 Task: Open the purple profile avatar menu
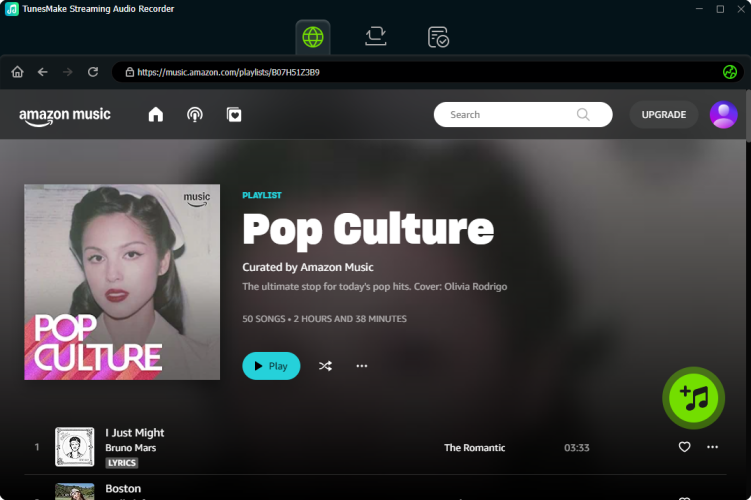(x=723, y=114)
